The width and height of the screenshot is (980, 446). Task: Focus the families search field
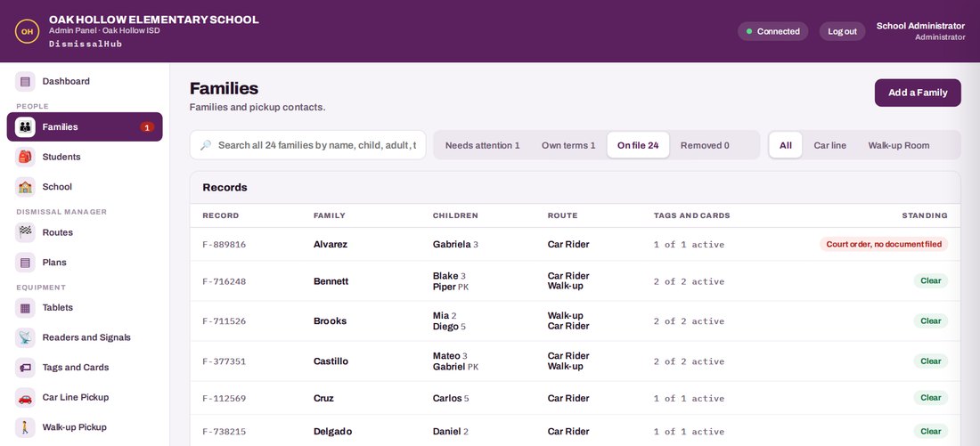[x=307, y=145]
